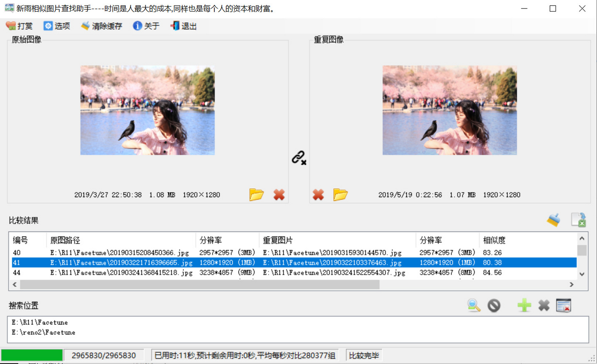
Task: Click the green progress bar at bottom
Action: pos(32,355)
